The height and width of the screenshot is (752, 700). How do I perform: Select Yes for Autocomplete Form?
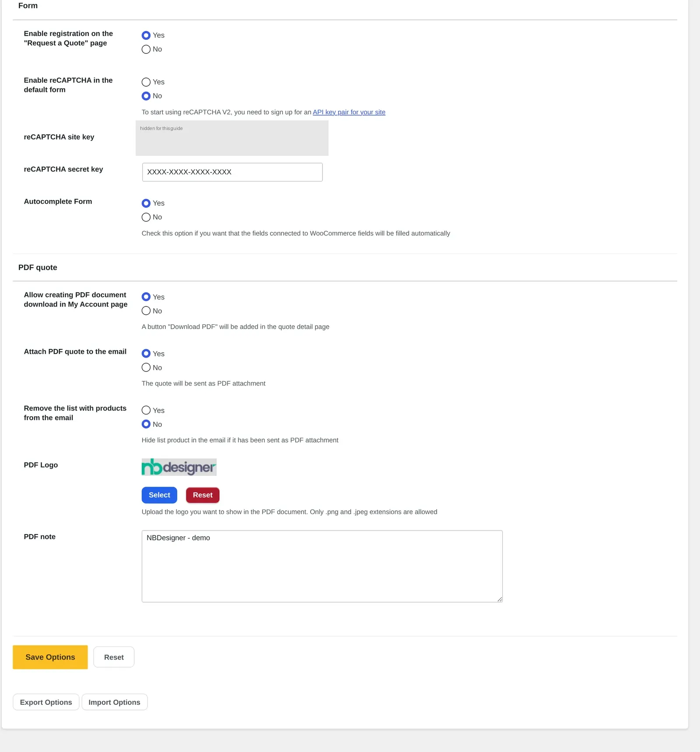[x=146, y=203]
